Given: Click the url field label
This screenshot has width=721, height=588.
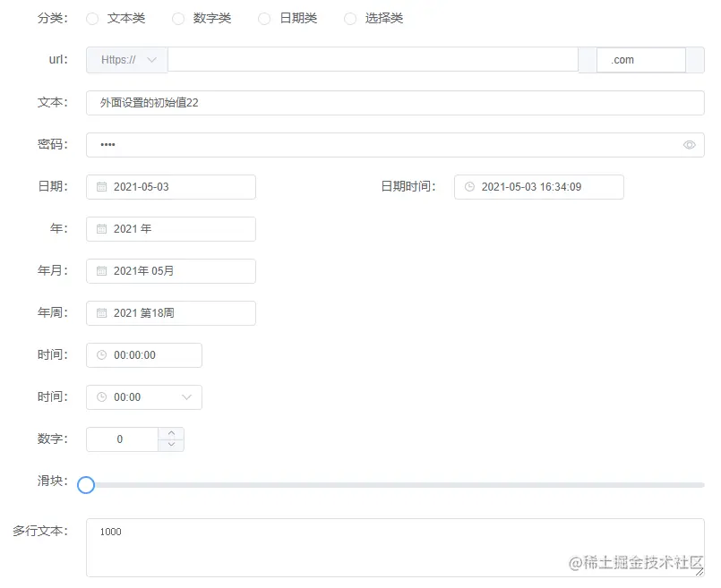Looking at the screenshot, I should (58, 59).
